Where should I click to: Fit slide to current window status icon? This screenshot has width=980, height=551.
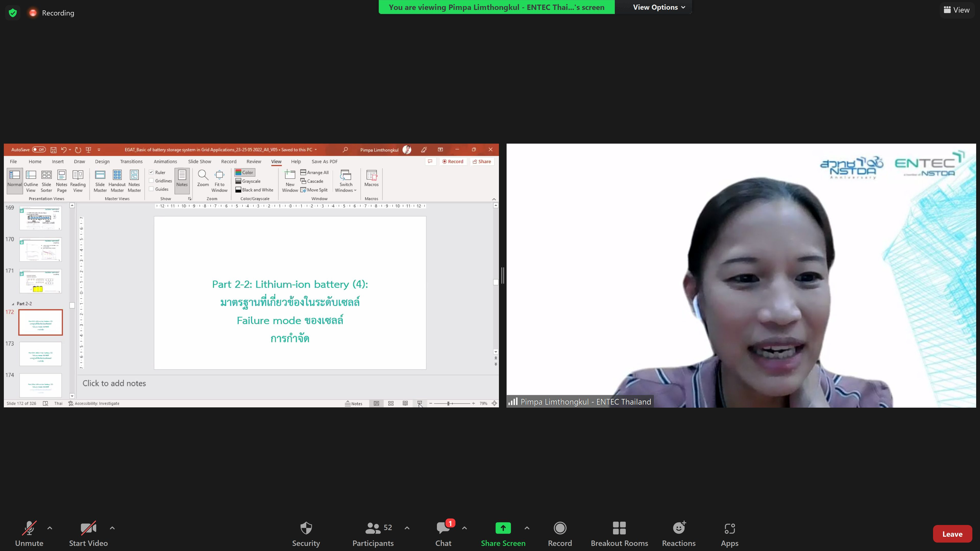click(494, 404)
